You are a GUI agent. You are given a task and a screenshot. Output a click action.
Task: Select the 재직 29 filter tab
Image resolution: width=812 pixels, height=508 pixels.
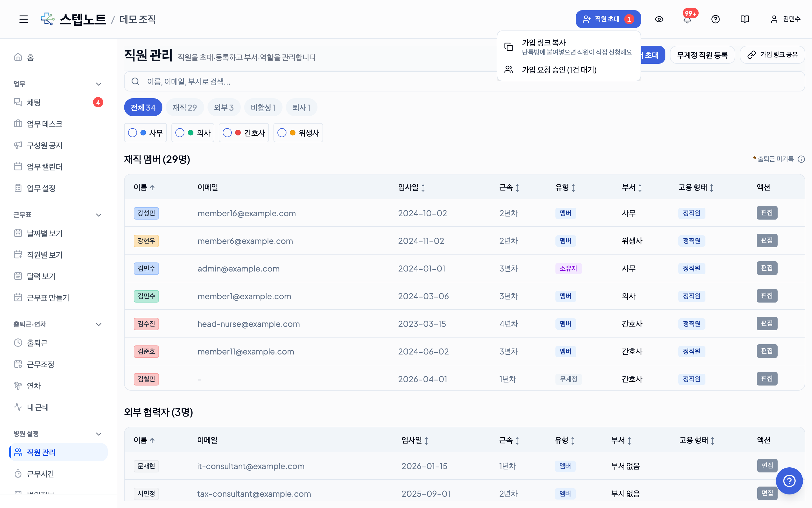pyautogui.click(x=185, y=108)
